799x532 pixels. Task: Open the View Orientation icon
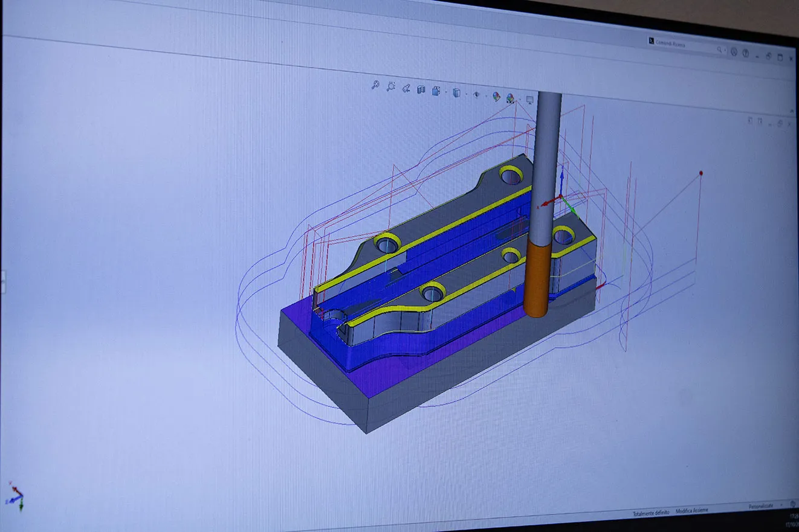pyautogui.click(x=436, y=91)
